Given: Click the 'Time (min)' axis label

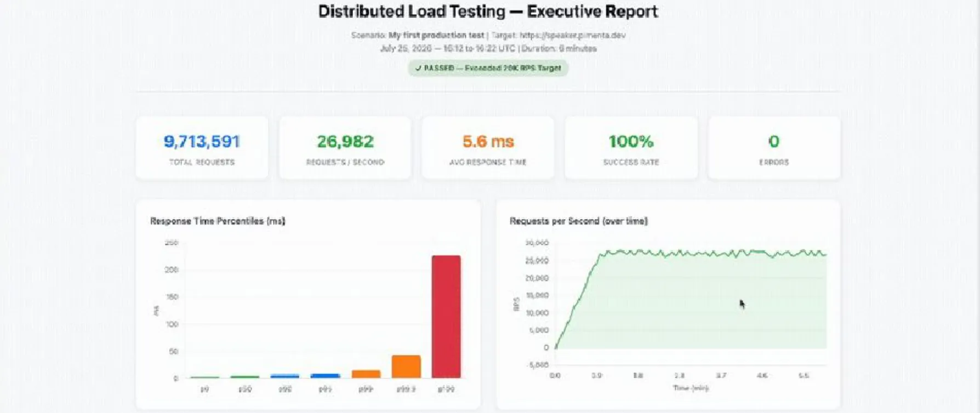Looking at the screenshot, I should (x=691, y=388).
